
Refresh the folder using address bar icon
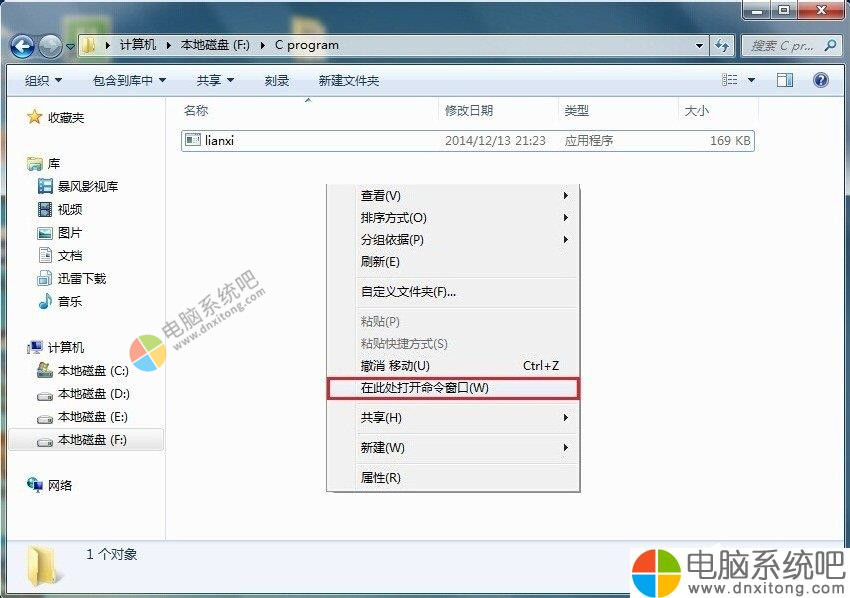coord(722,46)
